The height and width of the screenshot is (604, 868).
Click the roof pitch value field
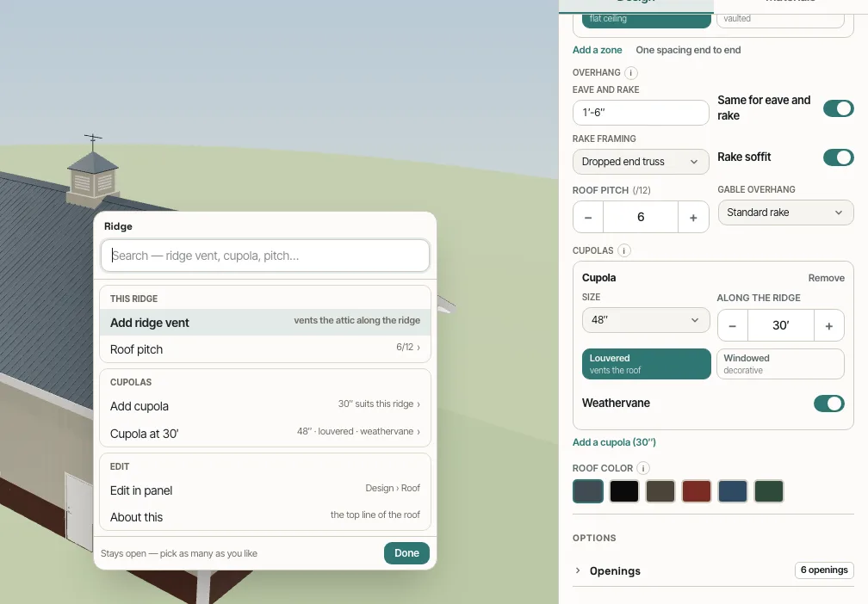pyautogui.click(x=641, y=218)
